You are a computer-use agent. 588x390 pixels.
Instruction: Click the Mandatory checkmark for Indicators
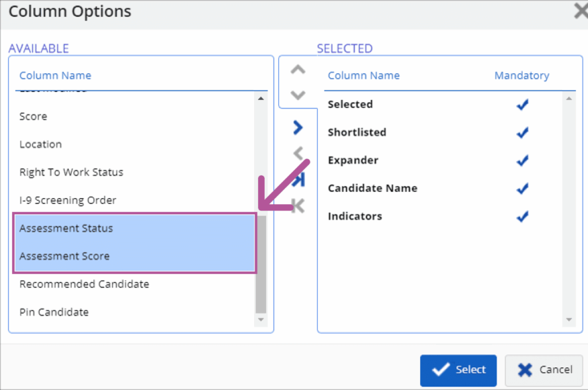point(522,217)
